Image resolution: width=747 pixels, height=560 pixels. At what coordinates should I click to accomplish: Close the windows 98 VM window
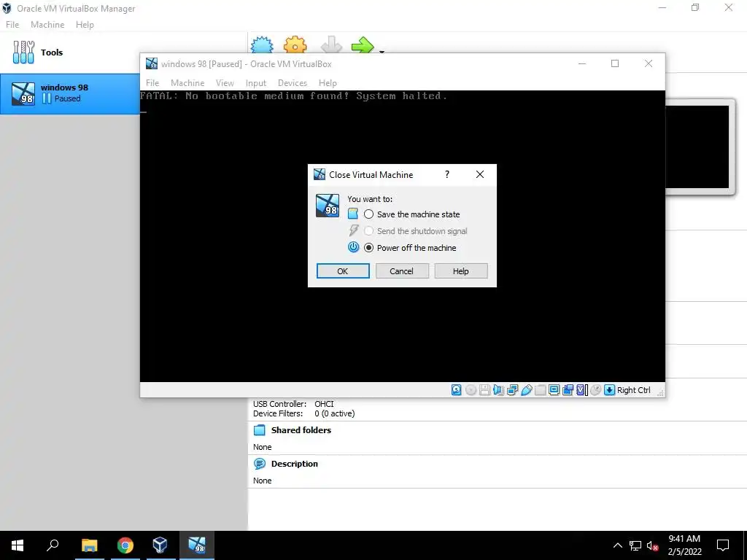pyautogui.click(x=649, y=64)
